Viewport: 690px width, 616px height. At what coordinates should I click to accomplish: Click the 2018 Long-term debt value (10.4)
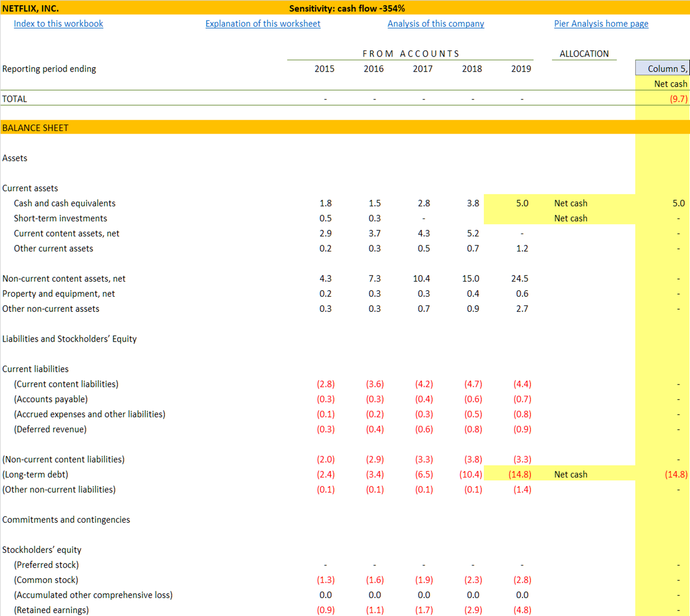pyautogui.click(x=470, y=475)
